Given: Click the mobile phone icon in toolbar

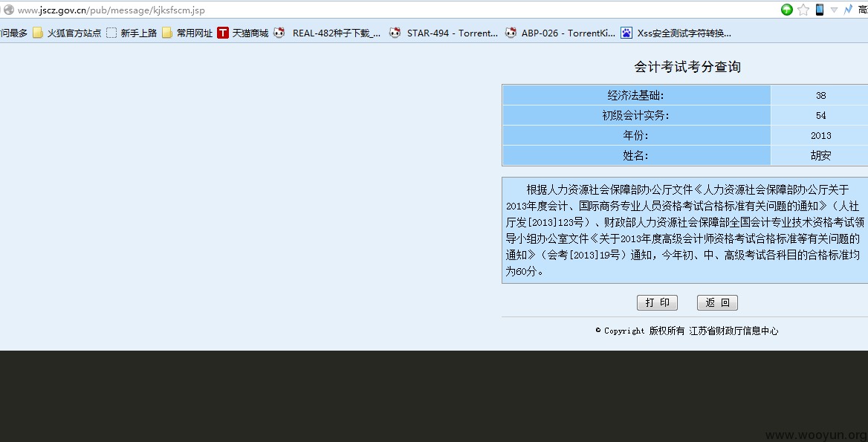Looking at the screenshot, I should (x=819, y=10).
